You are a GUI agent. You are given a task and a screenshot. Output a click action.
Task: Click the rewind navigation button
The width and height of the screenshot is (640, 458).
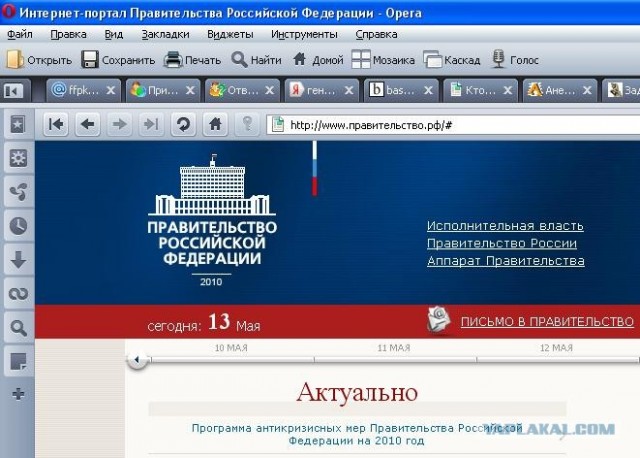[56, 124]
